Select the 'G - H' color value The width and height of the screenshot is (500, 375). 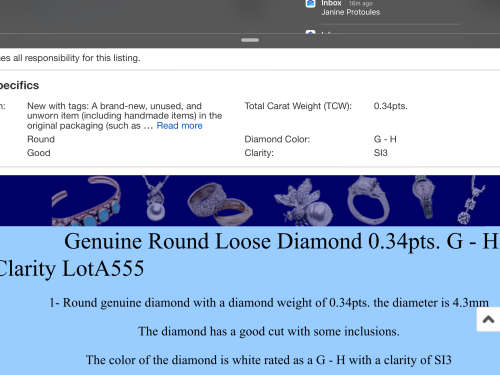tap(385, 139)
